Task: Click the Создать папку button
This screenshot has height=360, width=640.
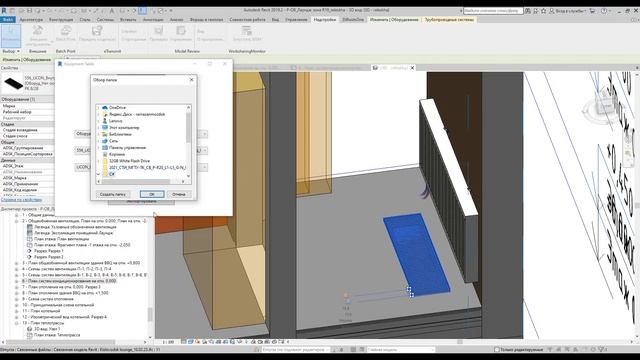Action: tap(113, 194)
